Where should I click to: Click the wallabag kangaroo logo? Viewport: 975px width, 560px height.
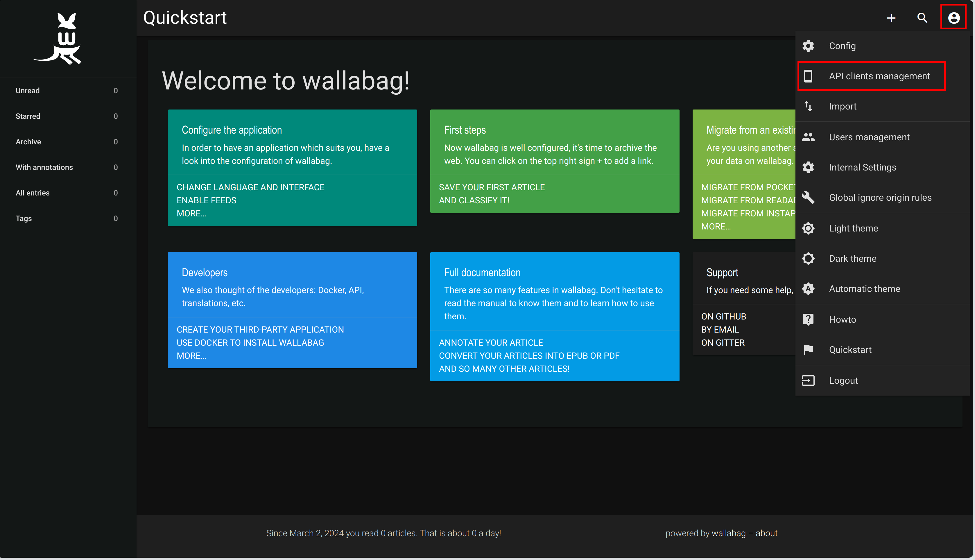point(58,38)
